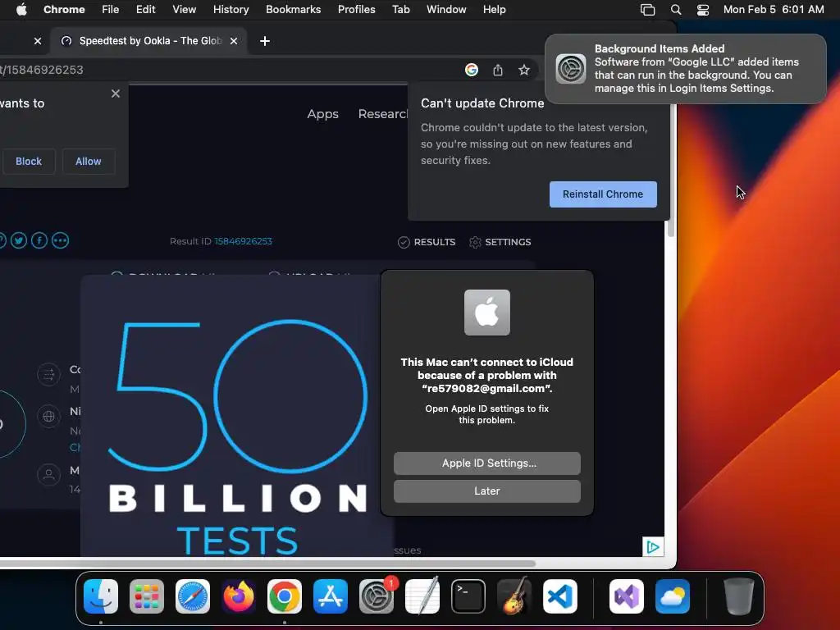This screenshot has height=630, width=840.
Task: Click Apple ID Settings button
Action: [x=487, y=463]
